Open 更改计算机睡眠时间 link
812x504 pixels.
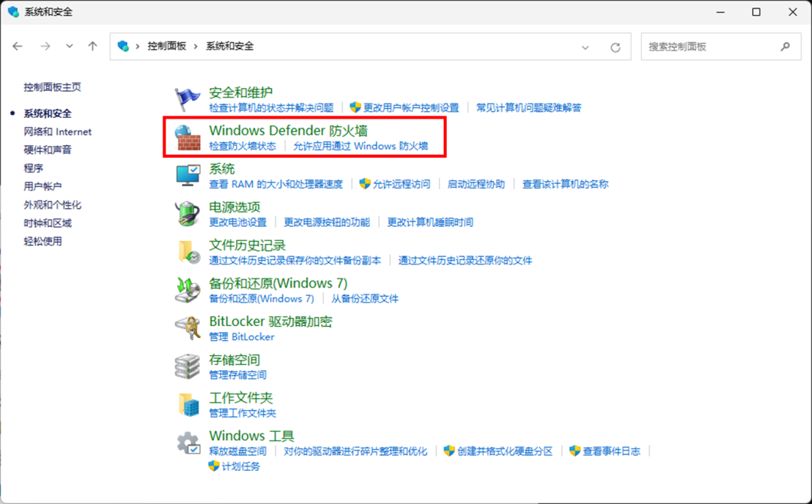[x=430, y=222]
